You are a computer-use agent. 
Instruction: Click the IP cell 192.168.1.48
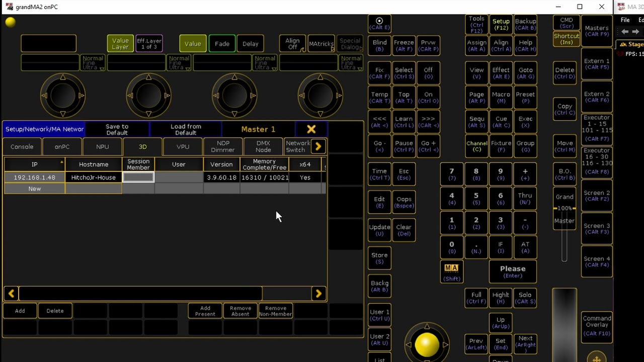34,177
